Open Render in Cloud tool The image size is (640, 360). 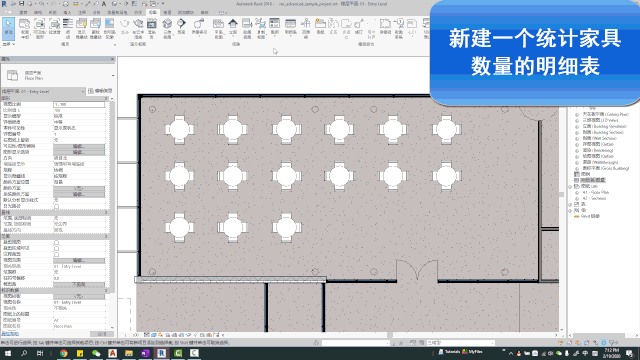click(138, 28)
